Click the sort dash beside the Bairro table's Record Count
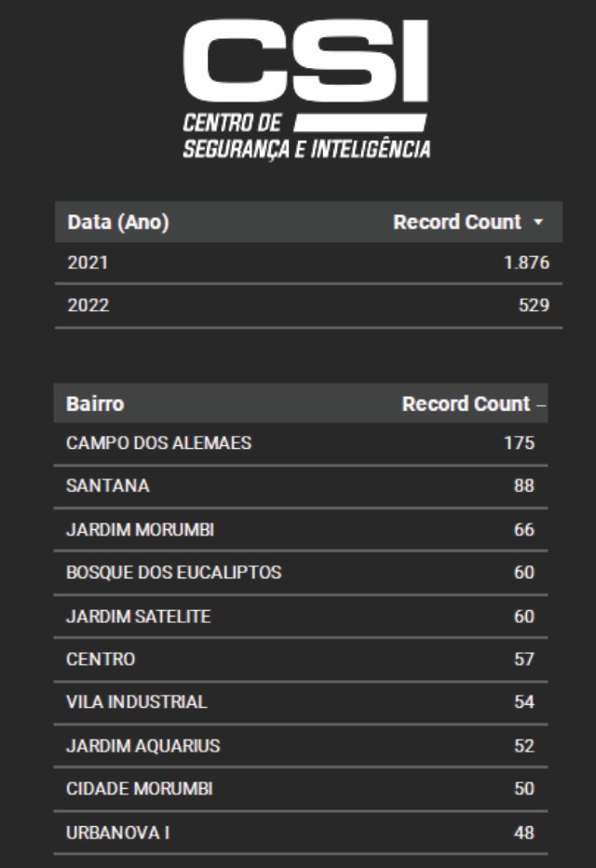Viewport: 596px width, 868px height. coord(541,405)
